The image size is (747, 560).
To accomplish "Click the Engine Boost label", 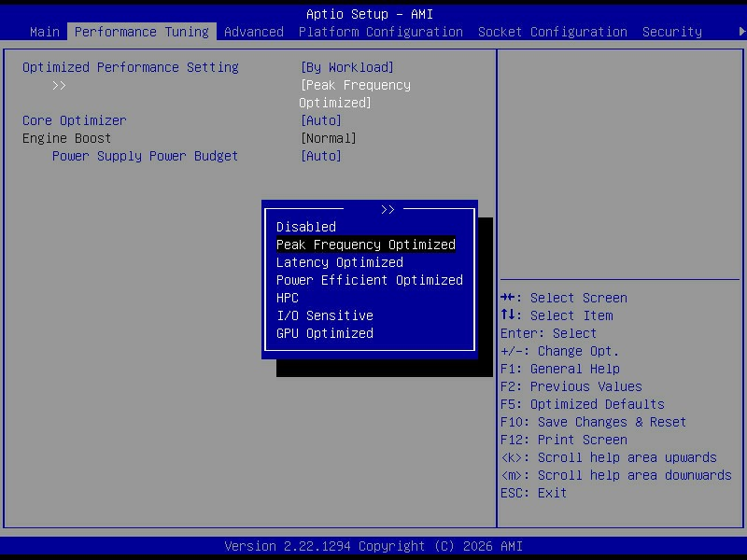I will 66,138.
